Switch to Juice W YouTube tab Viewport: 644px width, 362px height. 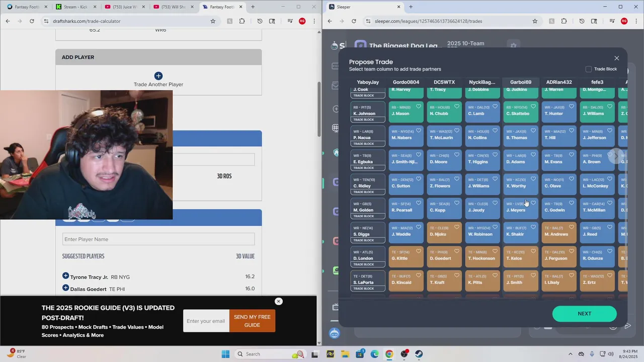click(x=124, y=7)
